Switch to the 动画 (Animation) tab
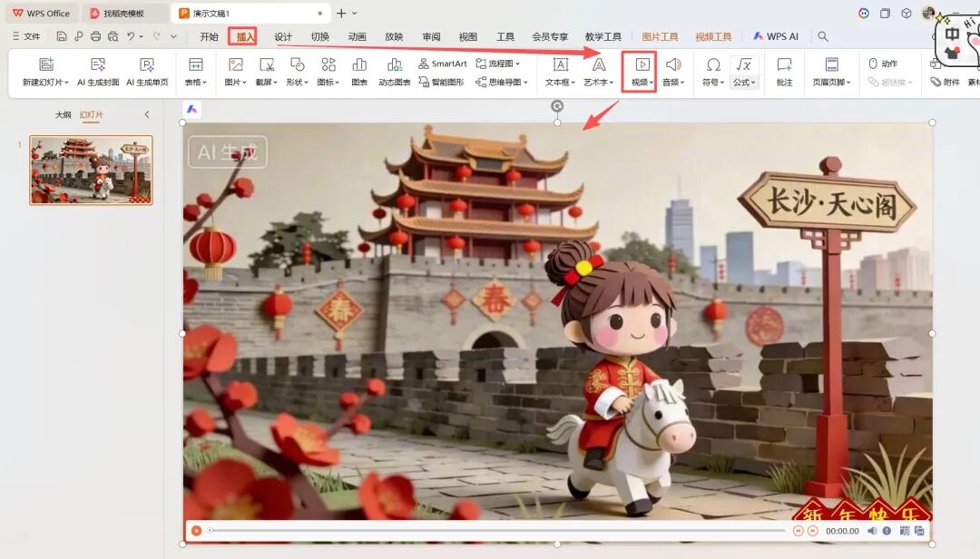Screen dimensions: 980x559 point(357,36)
